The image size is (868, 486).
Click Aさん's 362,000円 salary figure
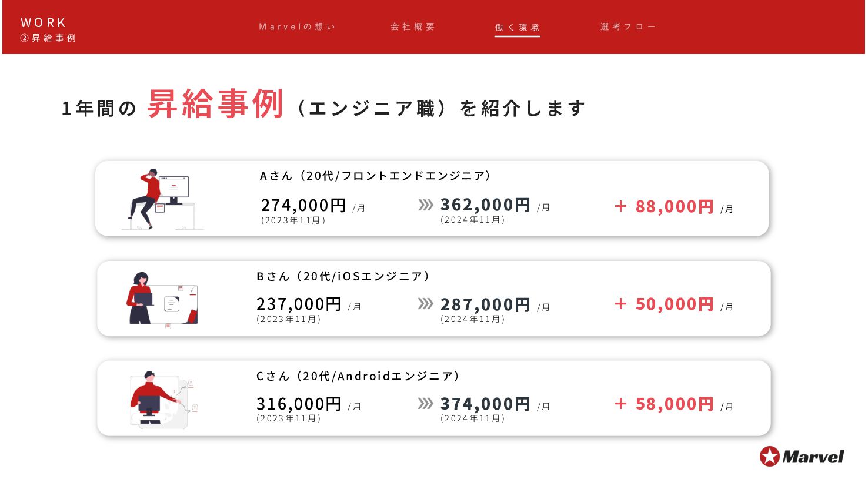tap(485, 205)
